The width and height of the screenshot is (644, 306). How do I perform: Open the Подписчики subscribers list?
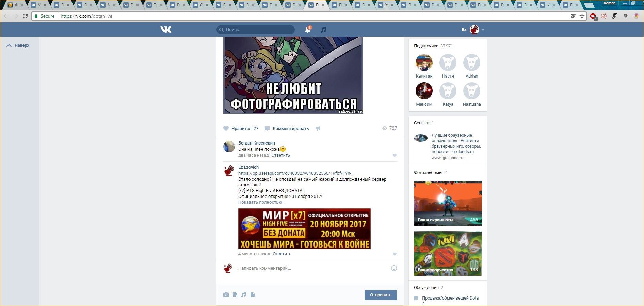433,46
